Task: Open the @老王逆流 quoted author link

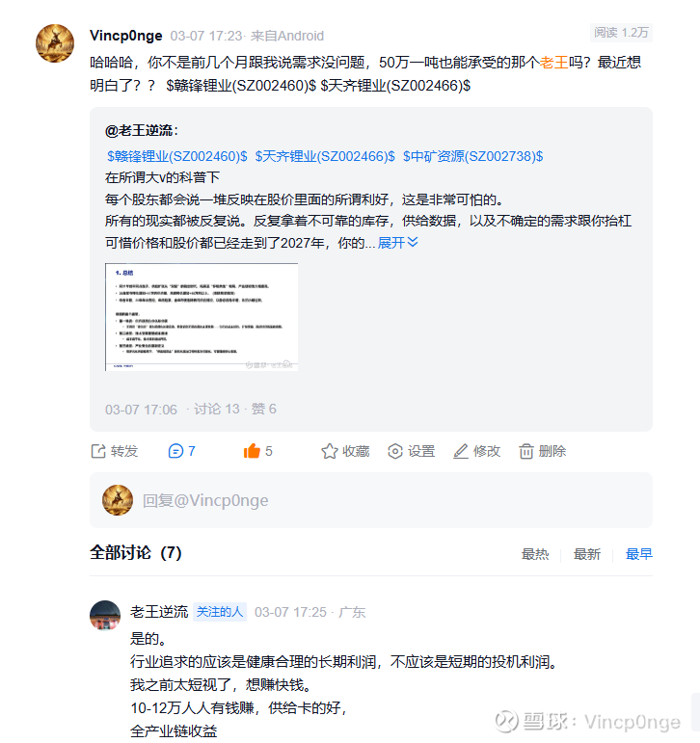Action: [142, 131]
